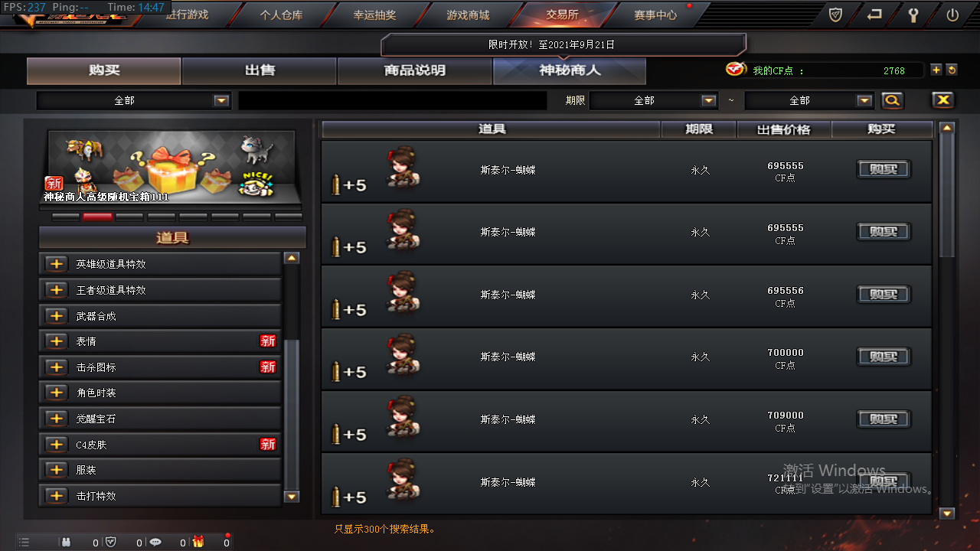Screen dimensions: 980x551
Task: Open the first 期限 全部 dropdown
Action: pyautogui.click(x=653, y=100)
